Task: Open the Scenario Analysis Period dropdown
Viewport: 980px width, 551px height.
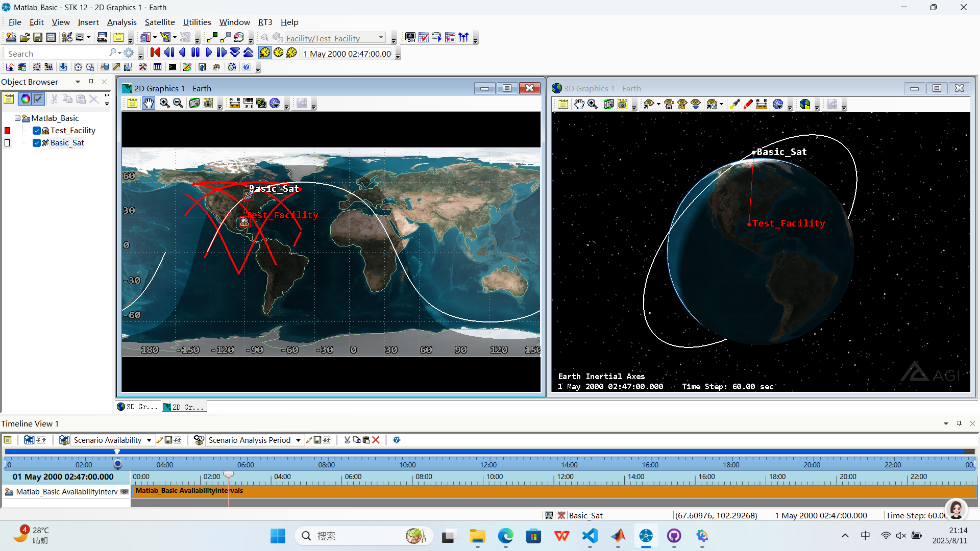Action: (298, 440)
